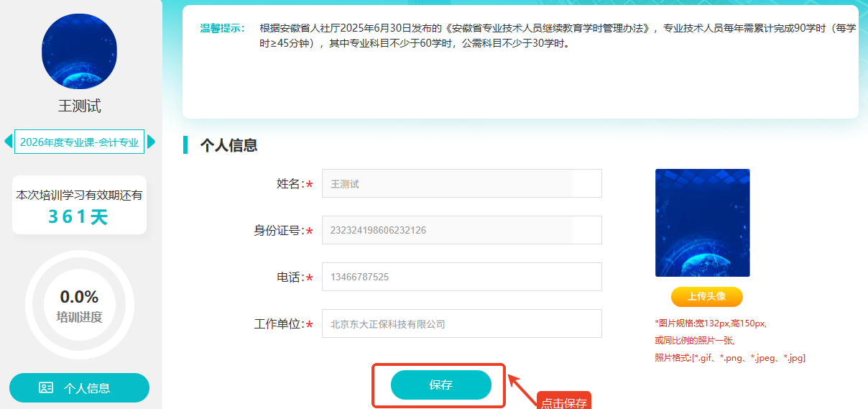Click the 温馨提示 label in notice box
Viewport: 868px width, 409px height.
pos(222,29)
